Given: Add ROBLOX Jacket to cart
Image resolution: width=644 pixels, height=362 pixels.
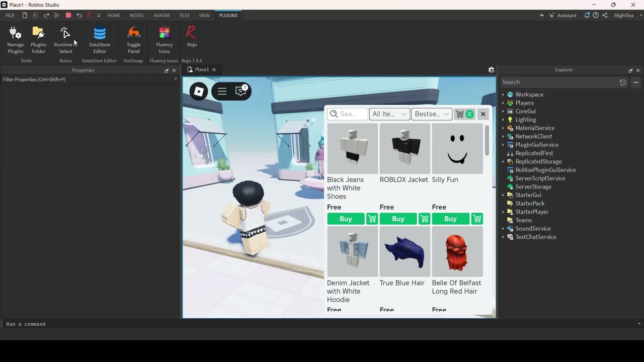Looking at the screenshot, I should [424, 219].
